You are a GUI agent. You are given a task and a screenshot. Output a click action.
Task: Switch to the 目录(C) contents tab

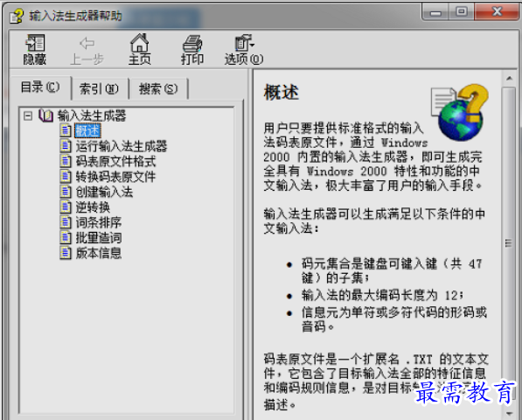tap(40, 87)
